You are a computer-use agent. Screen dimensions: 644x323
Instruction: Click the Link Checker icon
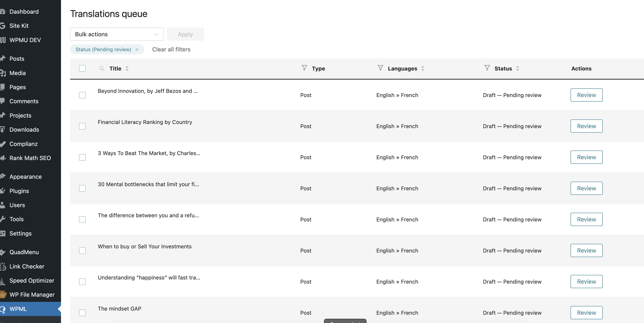click(3, 266)
